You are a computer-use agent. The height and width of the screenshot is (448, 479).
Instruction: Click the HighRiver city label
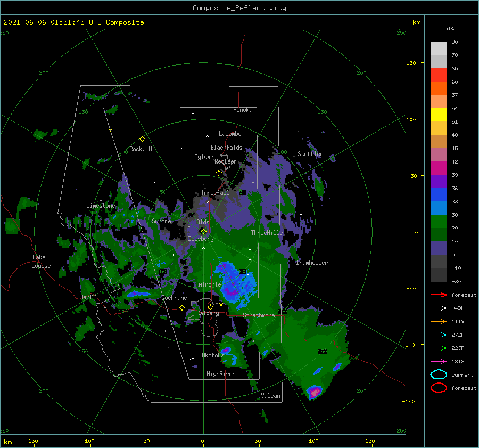pos(221,374)
